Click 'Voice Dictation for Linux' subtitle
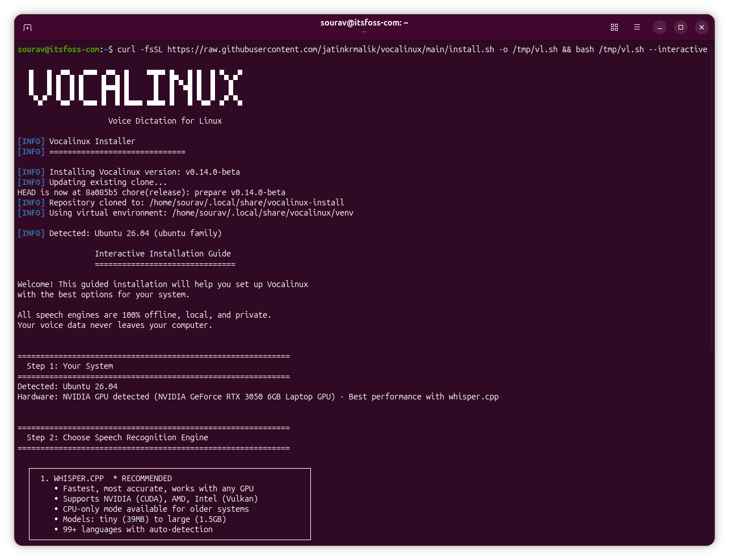The height and width of the screenshot is (560, 729). 165,121
